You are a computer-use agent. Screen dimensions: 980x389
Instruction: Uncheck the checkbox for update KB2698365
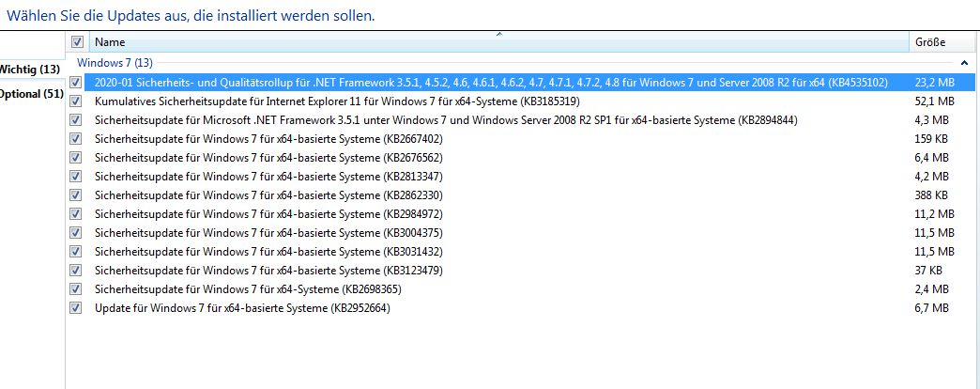coord(76,289)
